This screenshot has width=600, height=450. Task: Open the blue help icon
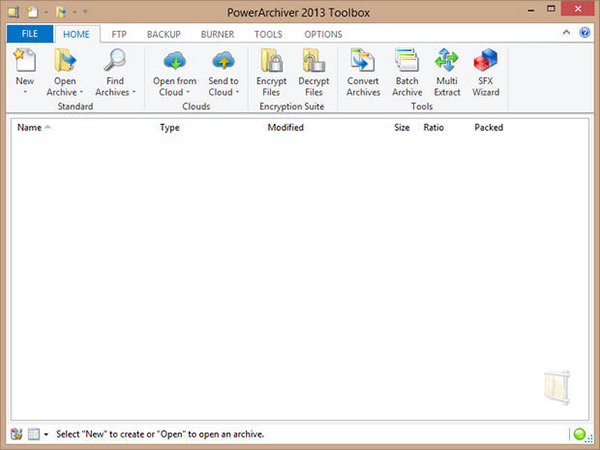point(584,33)
